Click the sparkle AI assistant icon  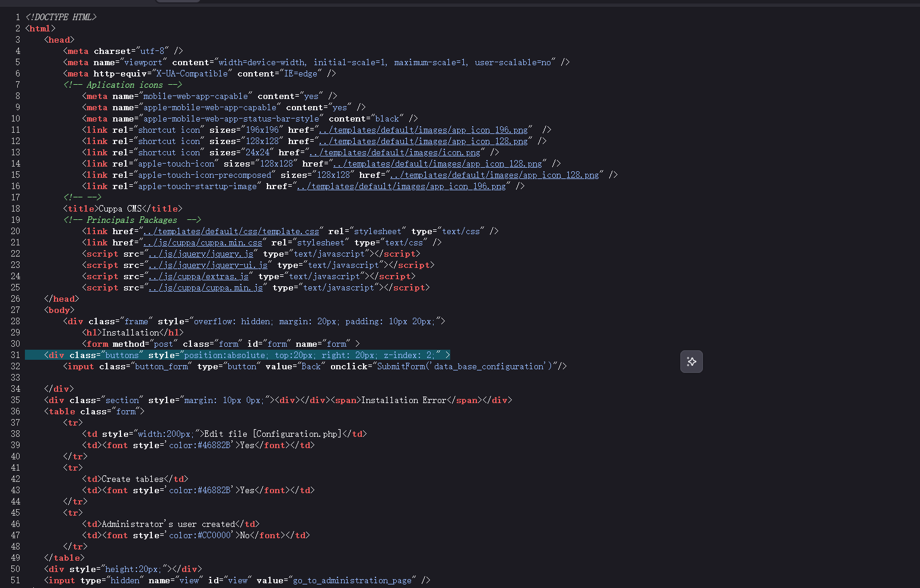[691, 362]
